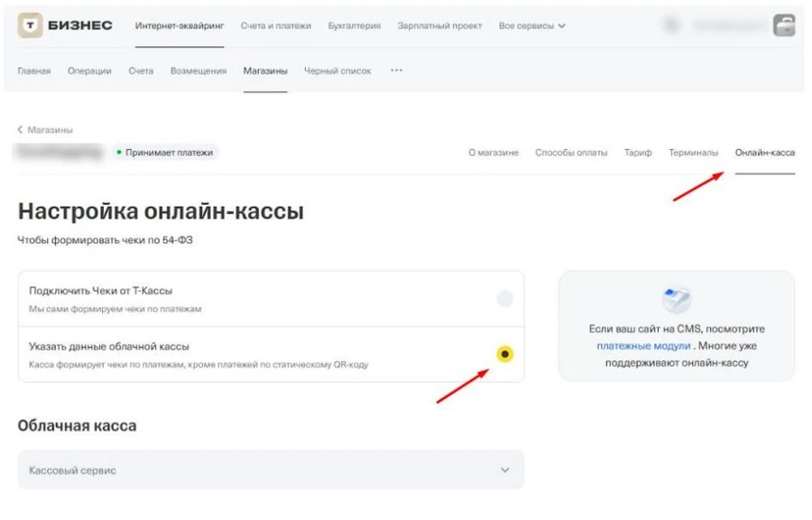Select Указать данные облачной кассы radio
The image size is (812, 520).
click(504, 354)
